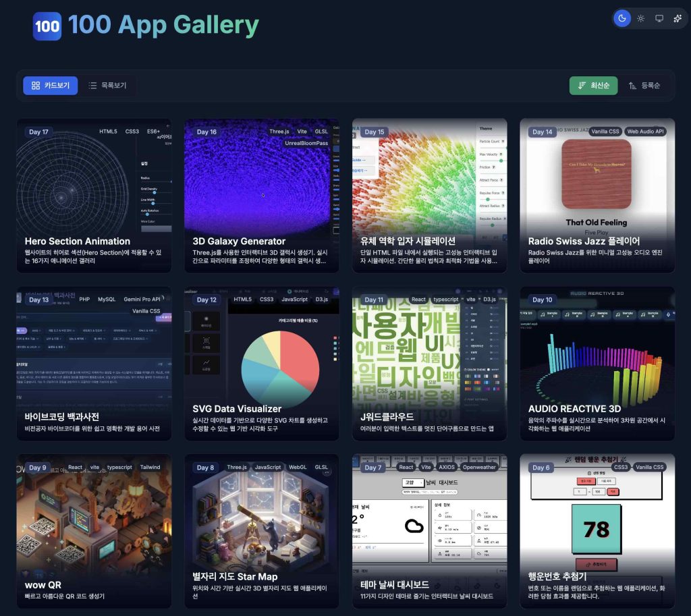Image resolution: width=691 pixels, height=616 pixels.
Task: Open the 바이브코딩 백과사전 card
Action: point(94,363)
